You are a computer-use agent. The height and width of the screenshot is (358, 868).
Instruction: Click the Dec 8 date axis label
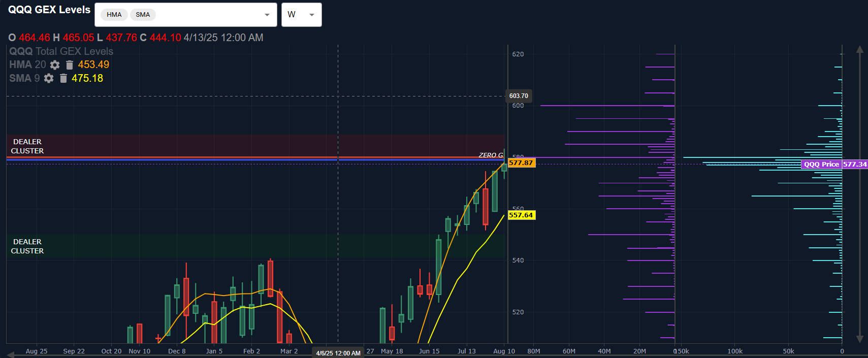coord(177,351)
